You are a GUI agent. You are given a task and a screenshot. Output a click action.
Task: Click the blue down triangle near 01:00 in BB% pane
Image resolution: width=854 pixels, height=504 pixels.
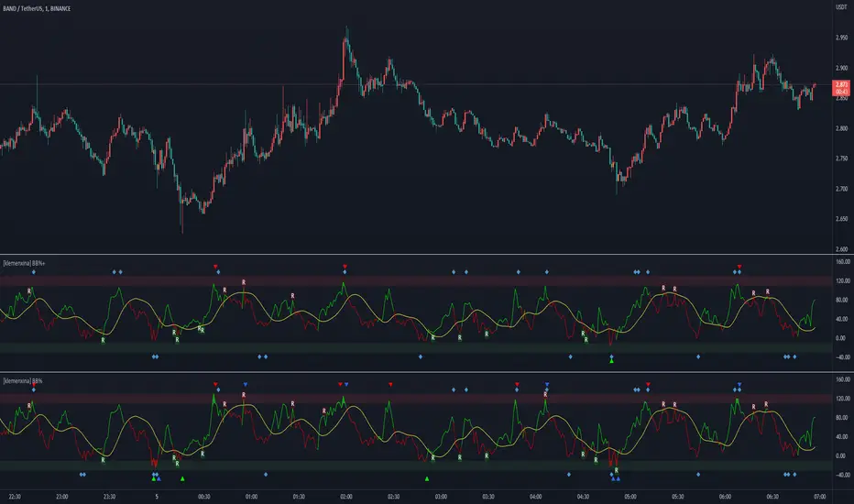tap(246, 384)
